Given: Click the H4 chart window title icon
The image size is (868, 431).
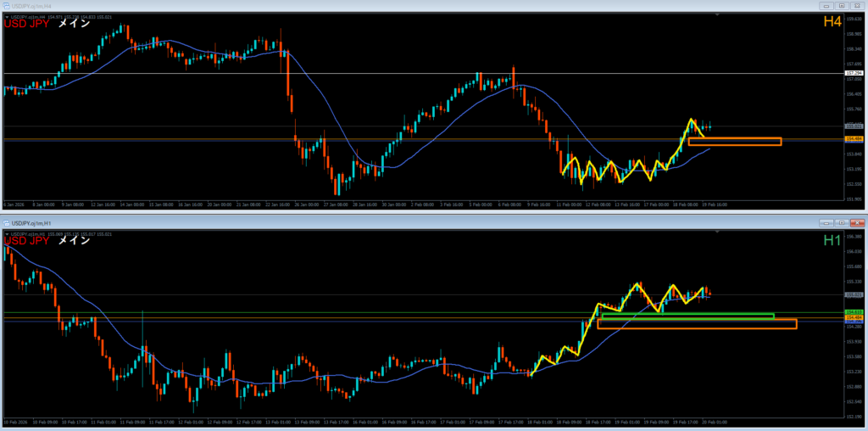Looking at the screenshot, I should coord(4,5).
